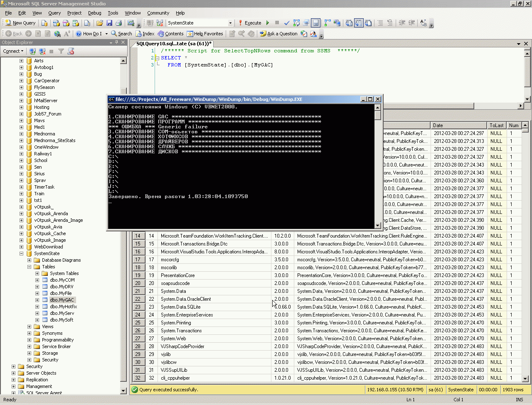The image size is (532, 405).
Task: Click the Disconnect icon in Object Explorer
Action: (x=42, y=51)
